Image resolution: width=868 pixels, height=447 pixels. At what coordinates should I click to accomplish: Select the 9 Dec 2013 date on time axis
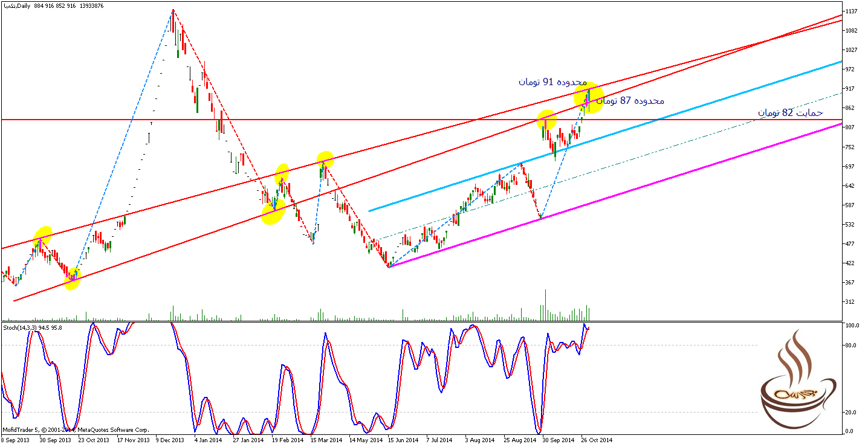click(169, 440)
